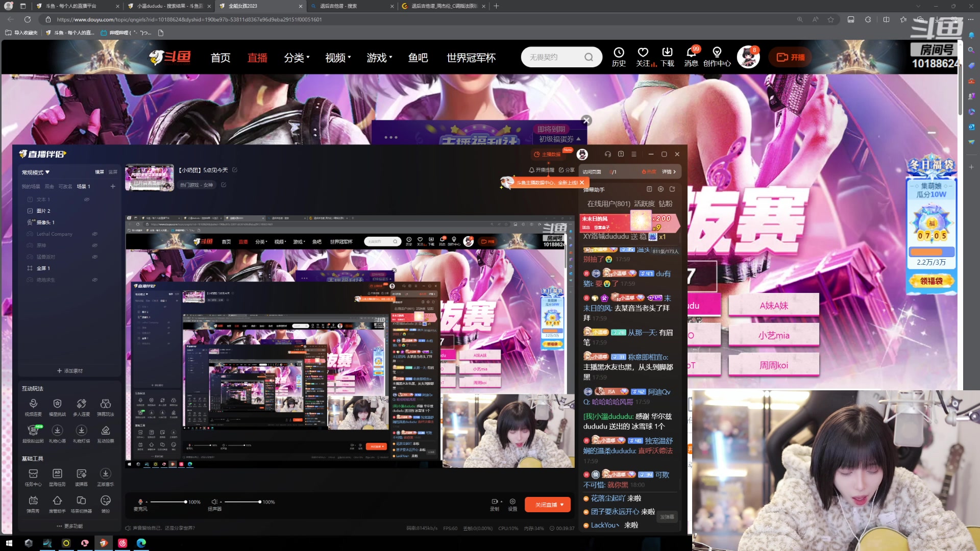Click the Douyu 开播 start broadcast button

790,57
